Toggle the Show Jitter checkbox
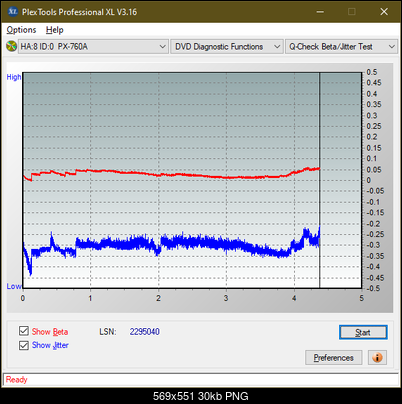Image resolution: width=402 pixels, height=404 pixels. tap(24, 345)
